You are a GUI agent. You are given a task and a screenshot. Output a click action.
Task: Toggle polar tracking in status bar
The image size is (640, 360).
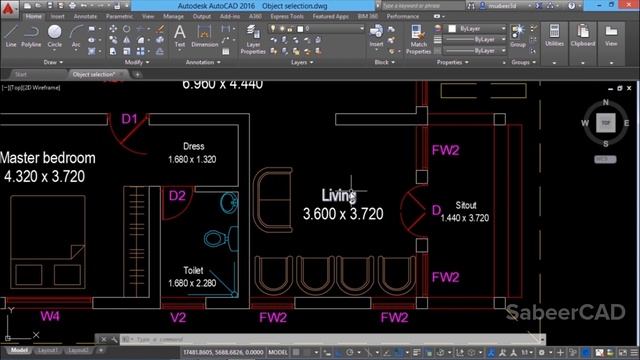(x=350, y=352)
